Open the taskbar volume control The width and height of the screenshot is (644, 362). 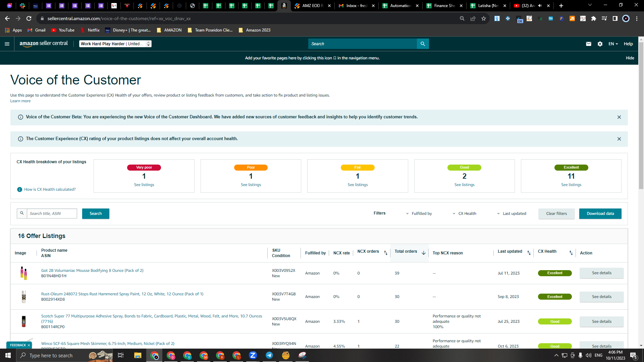(588, 355)
